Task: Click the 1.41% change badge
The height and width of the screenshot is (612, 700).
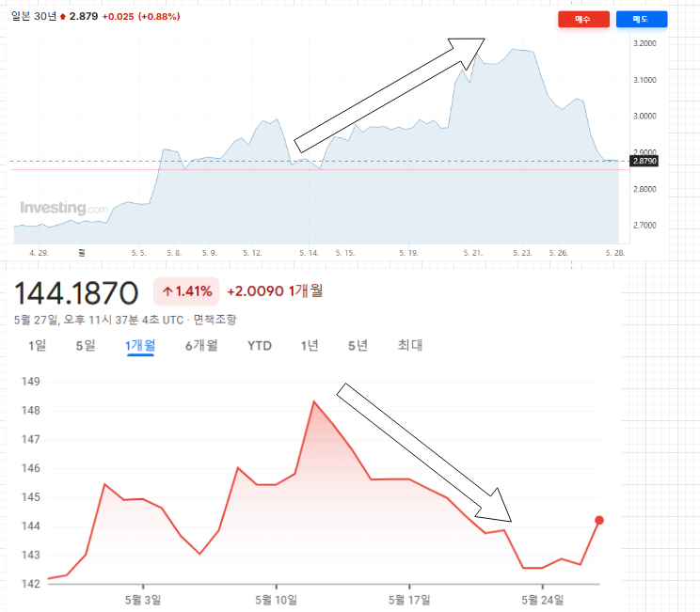Action: 186,290
